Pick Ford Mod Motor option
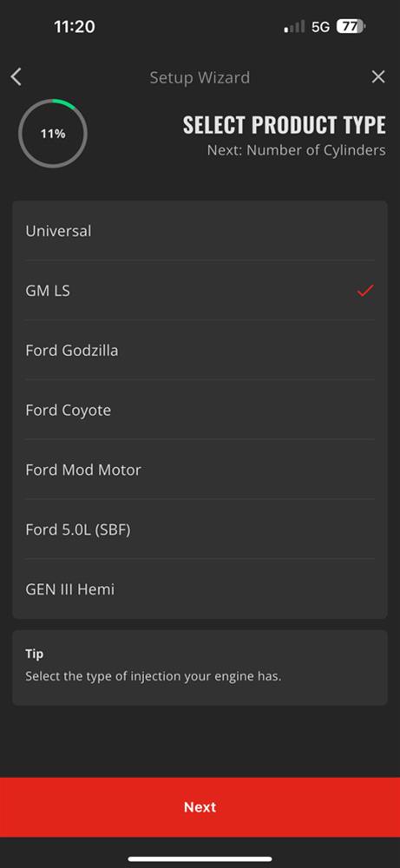 200,470
